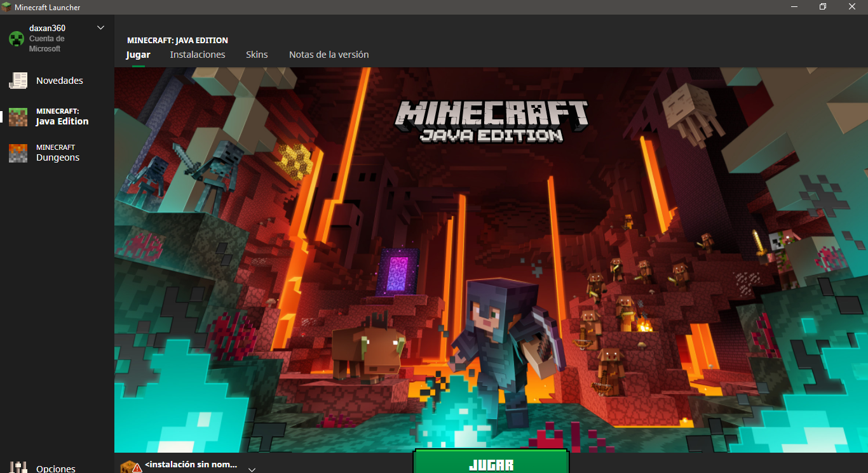View the Notas de la versión tab
Screen dimensions: 868x473
(x=329, y=55)
